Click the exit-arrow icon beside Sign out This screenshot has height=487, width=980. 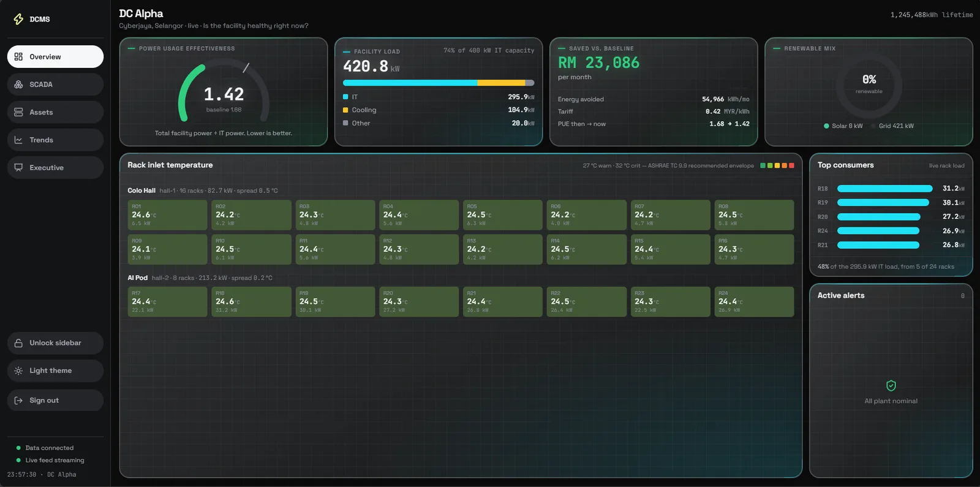point(18,401)
